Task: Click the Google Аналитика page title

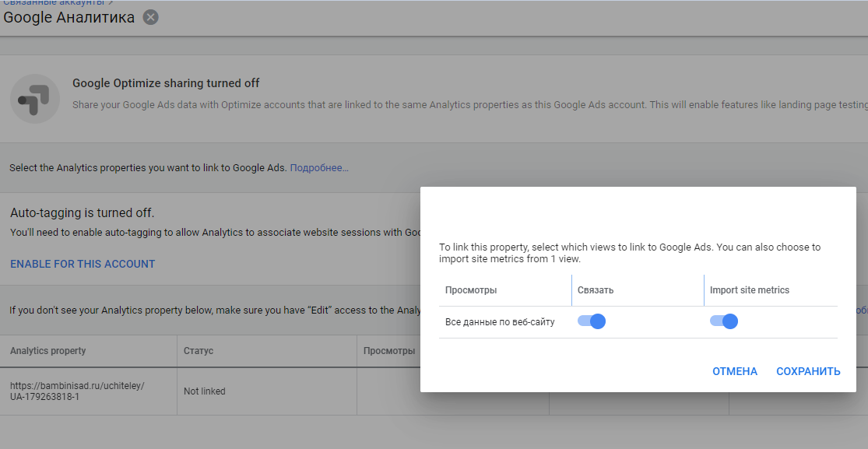Action: pos(69,17)
